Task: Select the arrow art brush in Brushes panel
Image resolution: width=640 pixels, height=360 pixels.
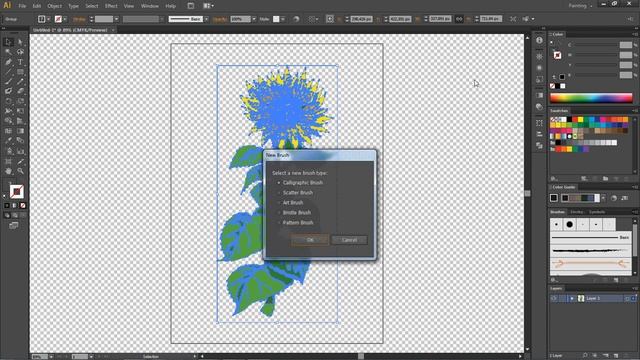Action: 590,264
